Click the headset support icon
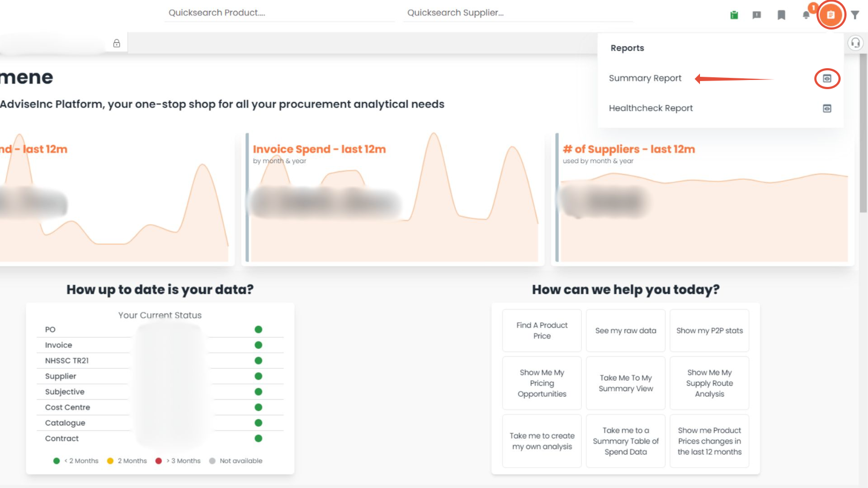The width and height of the screenshot is (868, 488). [855, 42]
